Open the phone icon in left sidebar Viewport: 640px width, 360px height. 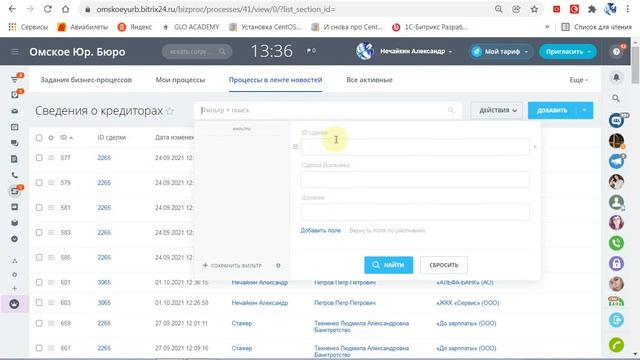coord(15,175)
